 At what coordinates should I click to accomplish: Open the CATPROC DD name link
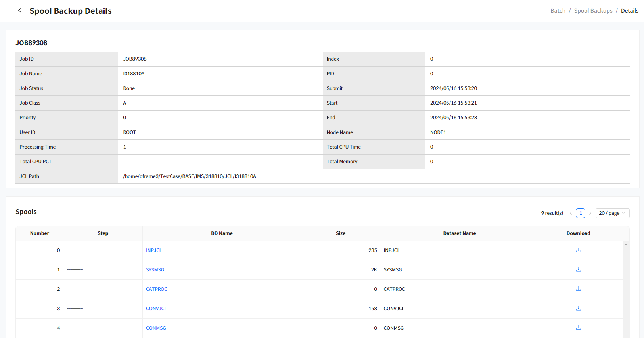(156, 289)
